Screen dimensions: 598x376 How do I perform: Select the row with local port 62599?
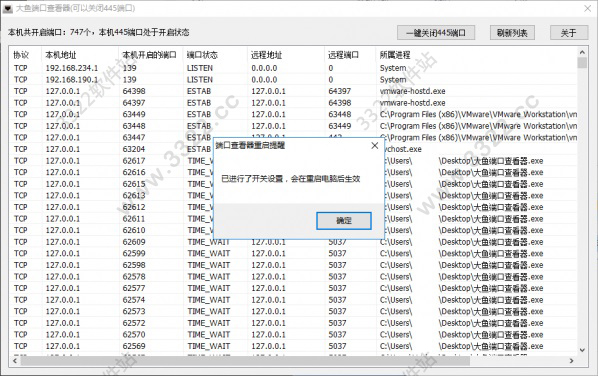[293, 254]
